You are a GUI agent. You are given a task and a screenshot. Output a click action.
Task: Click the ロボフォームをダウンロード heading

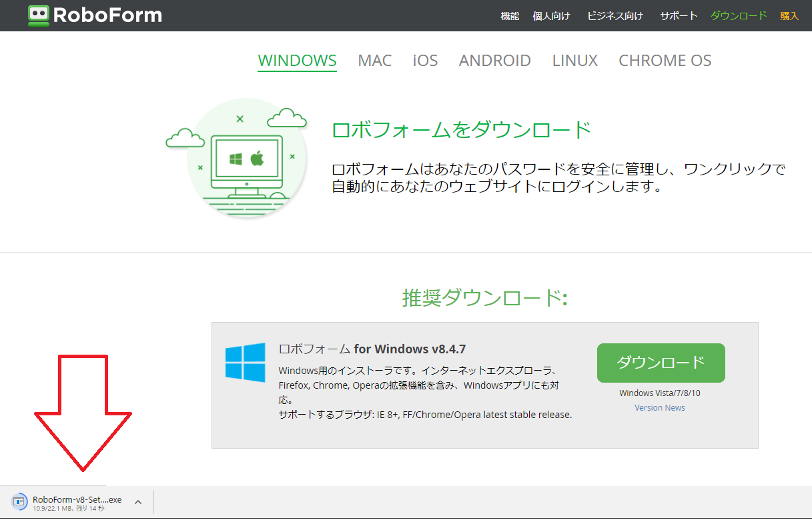click(462, 129)
